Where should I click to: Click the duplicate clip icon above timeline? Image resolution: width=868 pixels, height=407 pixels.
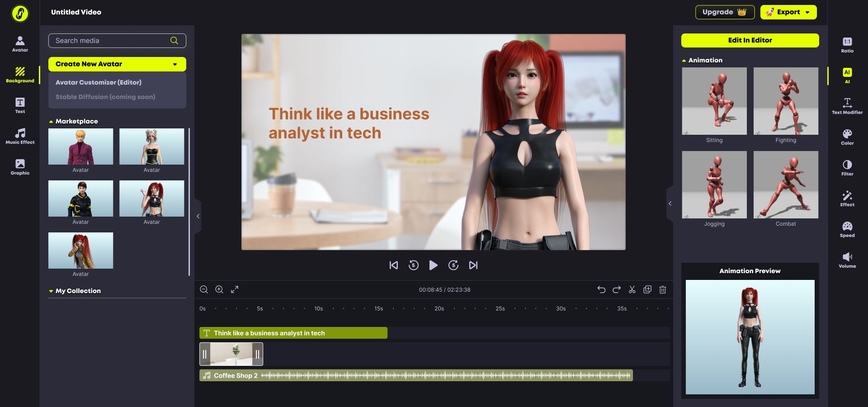647,289
